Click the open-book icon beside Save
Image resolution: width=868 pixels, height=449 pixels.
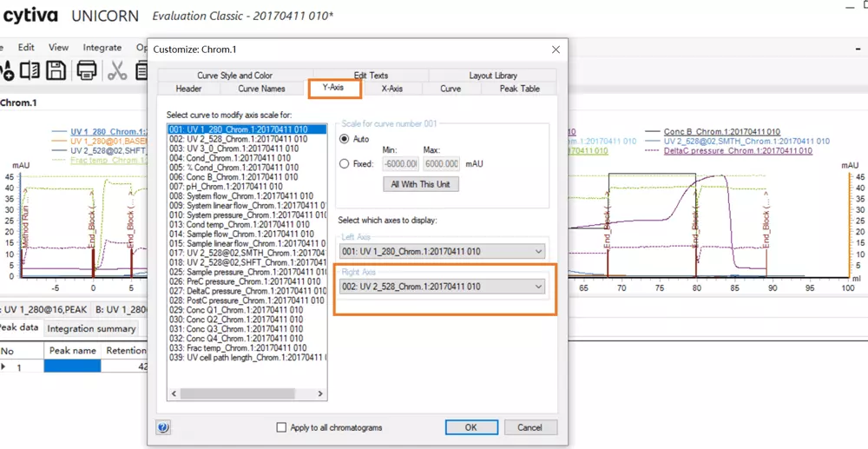tap(30, 70)
